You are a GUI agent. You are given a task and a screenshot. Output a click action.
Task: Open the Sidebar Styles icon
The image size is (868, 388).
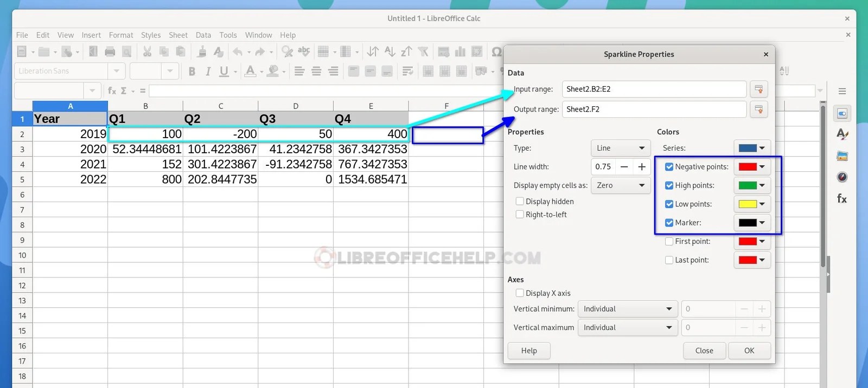(842, 134)
